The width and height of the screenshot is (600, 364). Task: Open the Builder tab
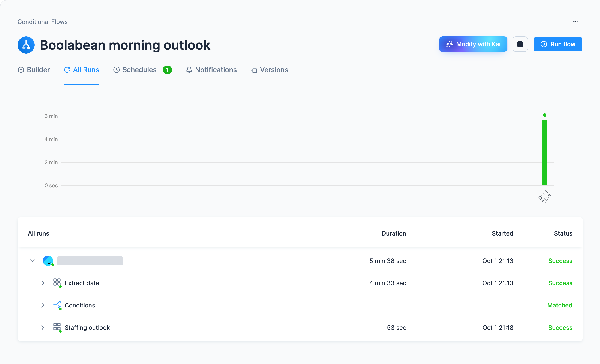[x=34, y=70]
